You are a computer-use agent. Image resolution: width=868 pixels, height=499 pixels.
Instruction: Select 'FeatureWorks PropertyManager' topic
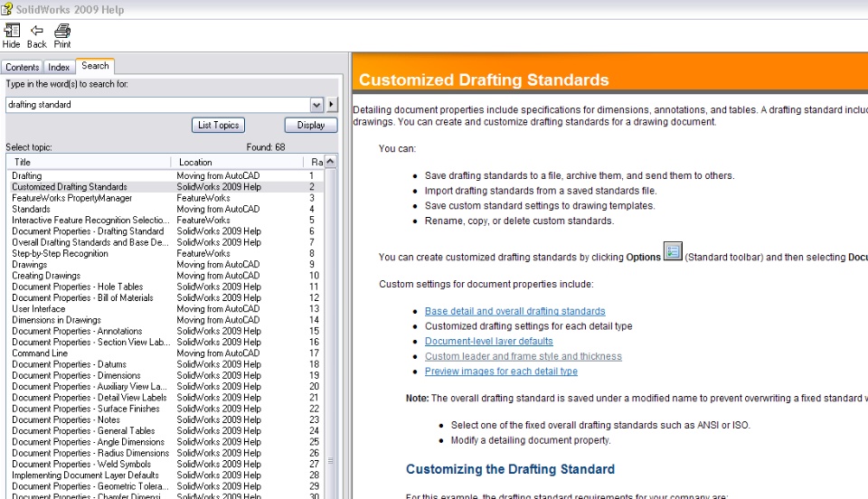tap(166, 197)
